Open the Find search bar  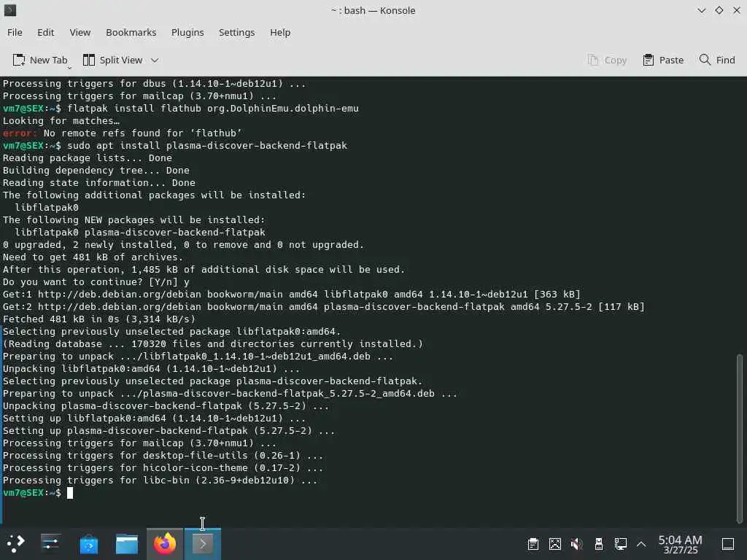point(717,60)
